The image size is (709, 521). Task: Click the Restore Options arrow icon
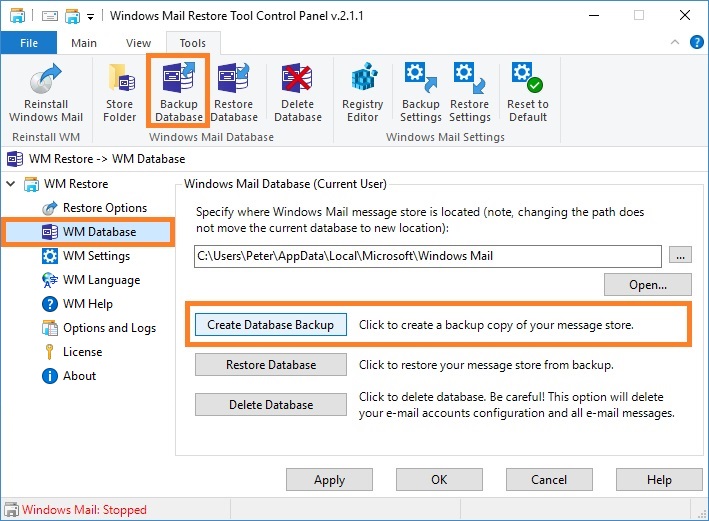[50, 208]
